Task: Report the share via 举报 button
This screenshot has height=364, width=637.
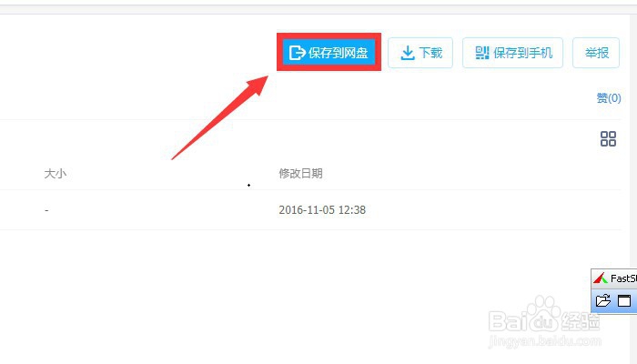Action: (596, 53)
